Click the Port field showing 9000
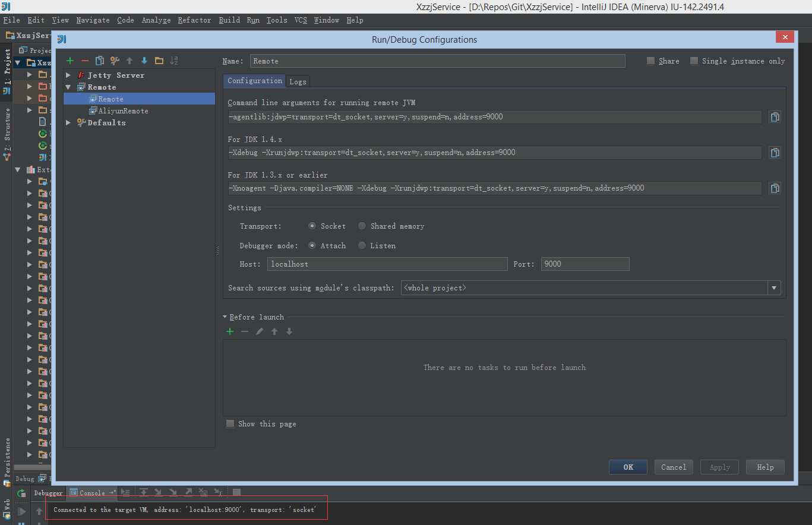 (585, 264)
